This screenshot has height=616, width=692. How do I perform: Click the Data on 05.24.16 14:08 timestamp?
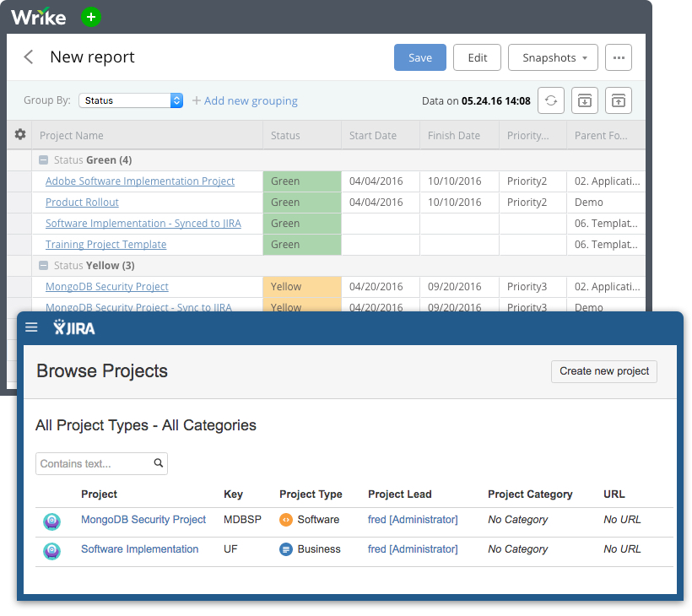point(476,101)
